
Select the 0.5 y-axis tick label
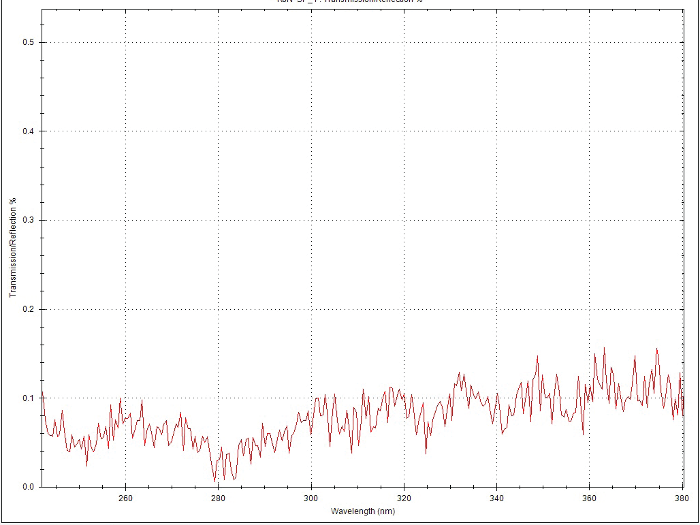[29, 42]
